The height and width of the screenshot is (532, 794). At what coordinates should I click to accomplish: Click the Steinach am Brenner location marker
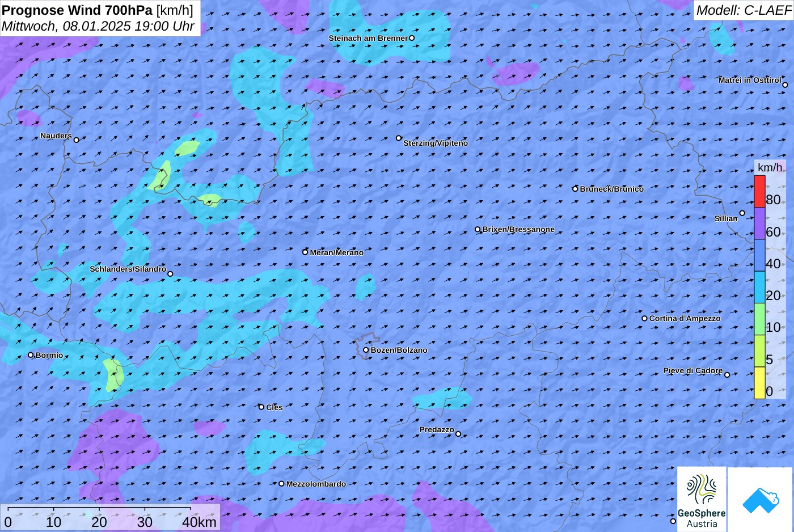coord(412,38)
